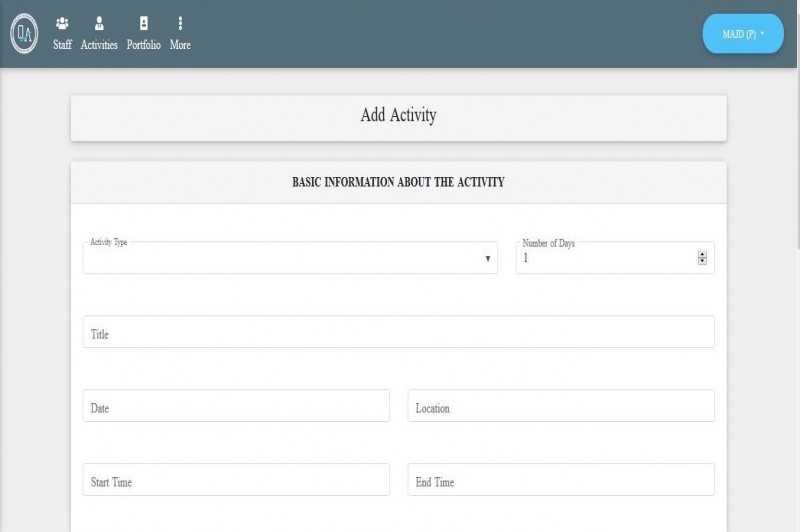This screenshot has height=532, width=800.
Task: Open the Activity Type dropdown
Action: 290,258
